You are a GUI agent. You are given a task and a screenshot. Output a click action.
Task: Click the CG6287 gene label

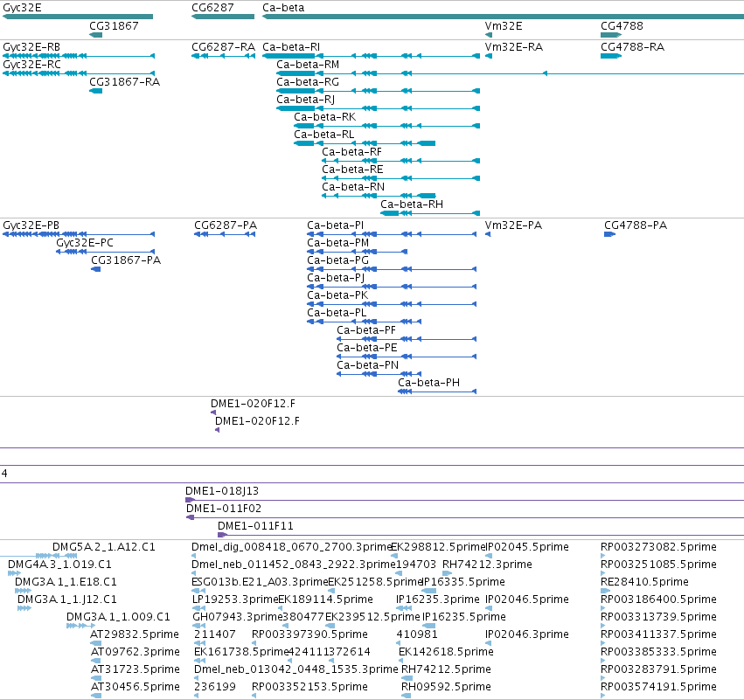[x=212, y=8]
